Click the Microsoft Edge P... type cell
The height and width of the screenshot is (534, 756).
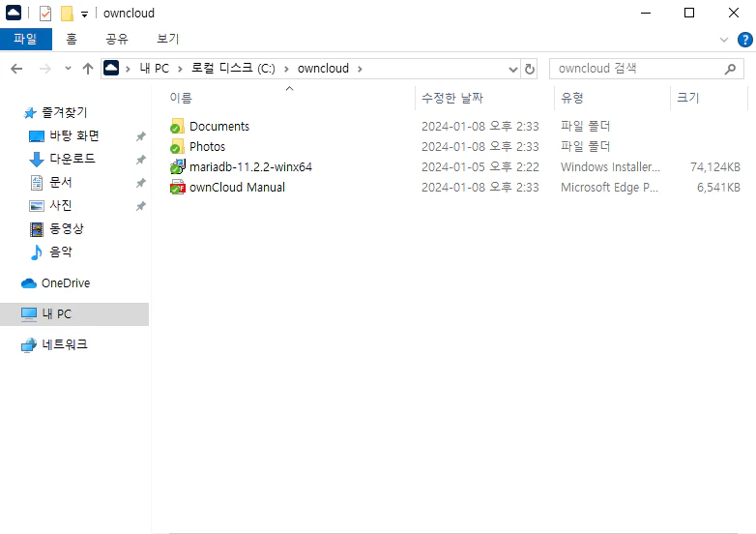coord(609,187)
